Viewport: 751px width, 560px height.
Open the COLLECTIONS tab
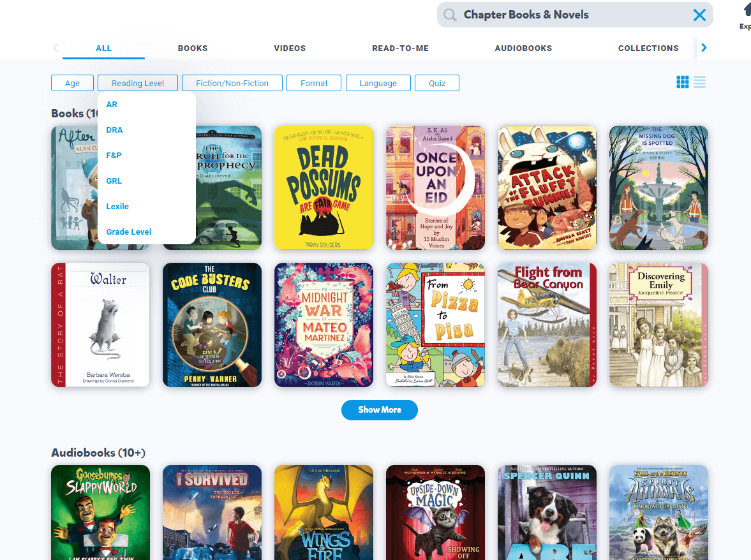tap(648, 48)
